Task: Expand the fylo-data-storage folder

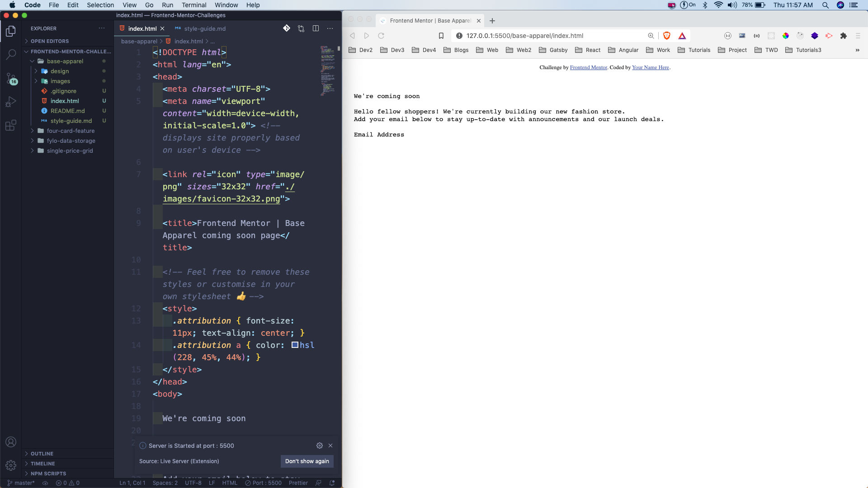Action: coord(68,141)
